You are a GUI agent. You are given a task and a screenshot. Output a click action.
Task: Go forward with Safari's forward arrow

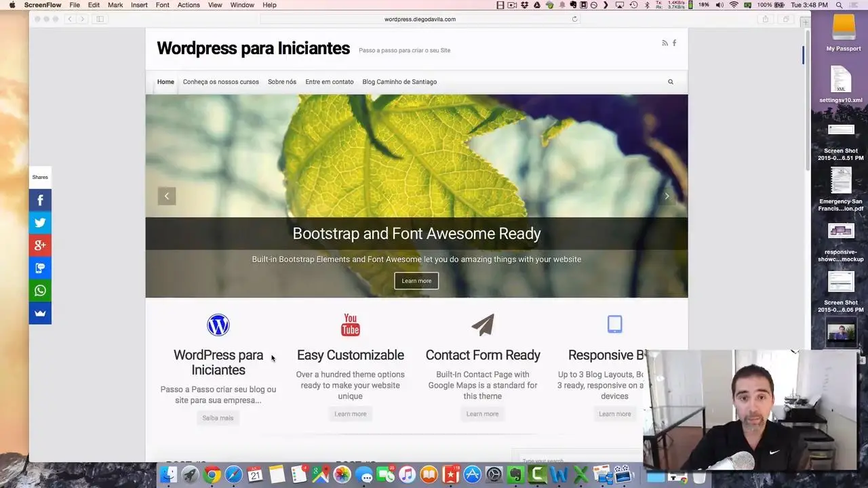pos(82,19)
